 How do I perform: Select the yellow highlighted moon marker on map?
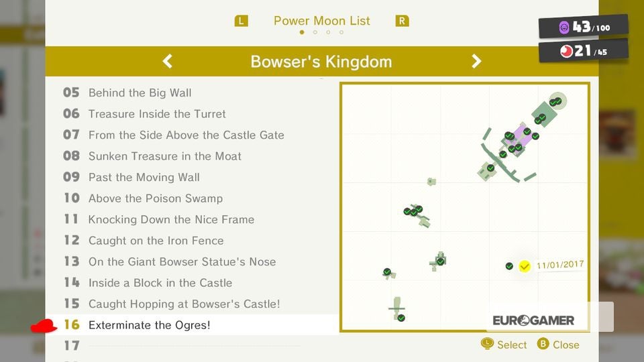coord(525,266)
